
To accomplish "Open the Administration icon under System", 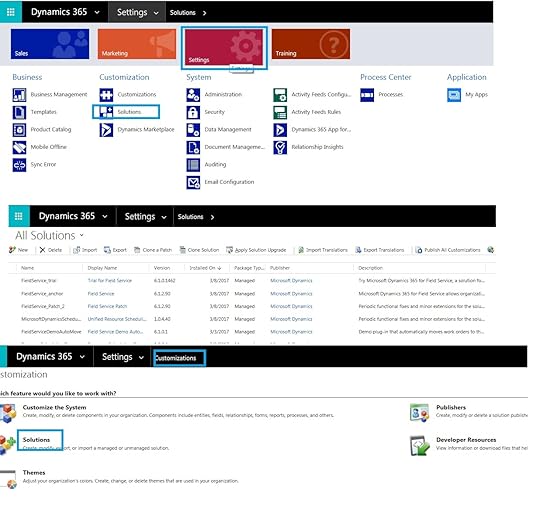I will coord(193,95).
